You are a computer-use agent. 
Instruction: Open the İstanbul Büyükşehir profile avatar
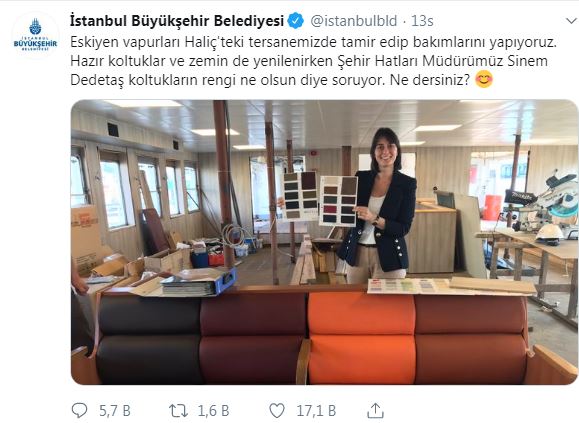click(x=35, y=35)
